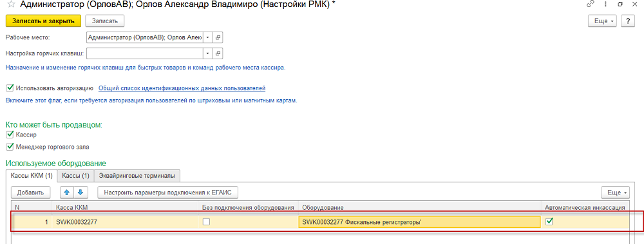
Task: Toggle Автоматическая инкассация for SWK00032277
Action: 549,222
